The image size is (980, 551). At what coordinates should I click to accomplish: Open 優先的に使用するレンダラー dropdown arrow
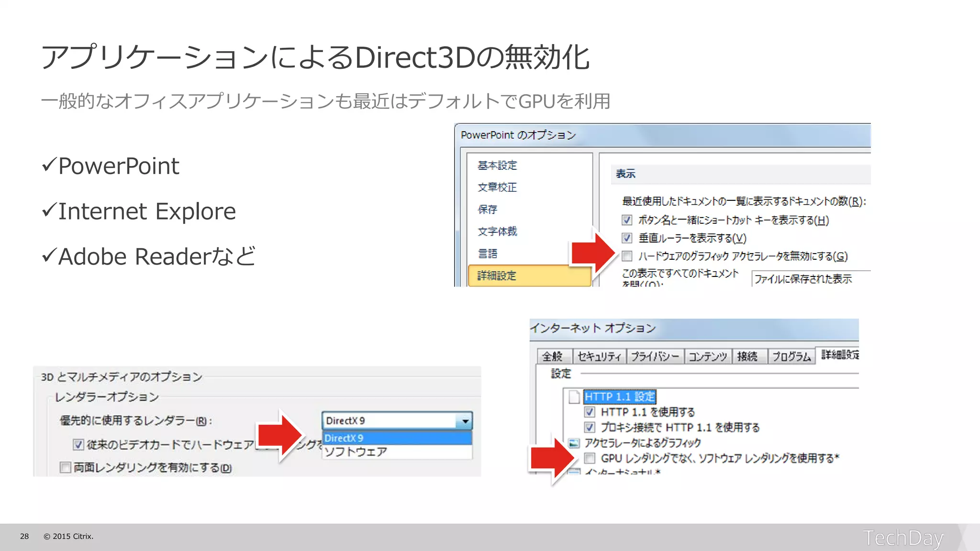pos(465,421)
